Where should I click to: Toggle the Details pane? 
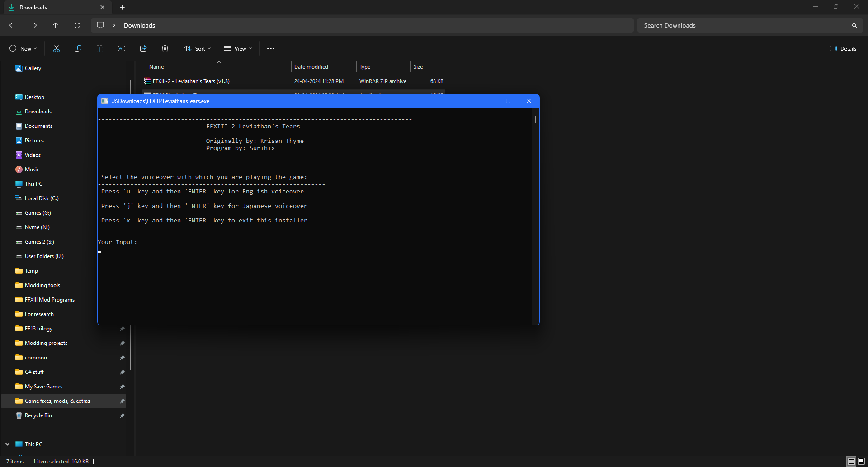843,48
